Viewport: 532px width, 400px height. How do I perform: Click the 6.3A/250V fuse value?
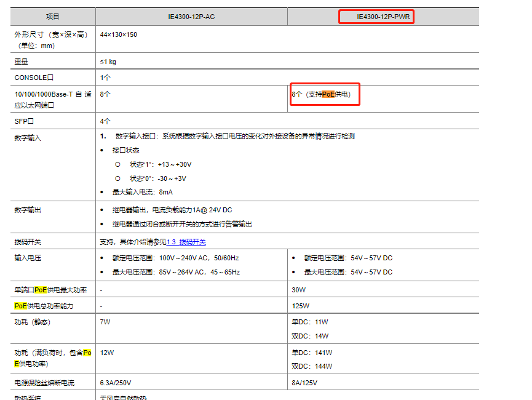(x=116, y=383)
